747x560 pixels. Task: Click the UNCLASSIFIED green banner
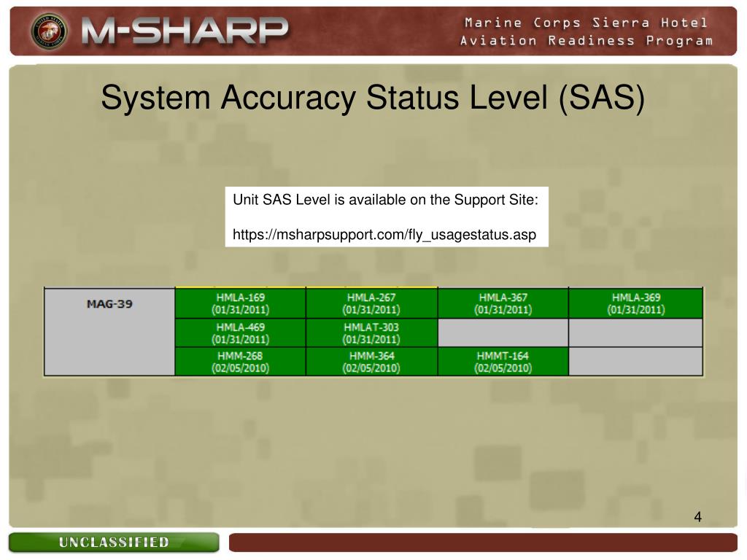114,542
